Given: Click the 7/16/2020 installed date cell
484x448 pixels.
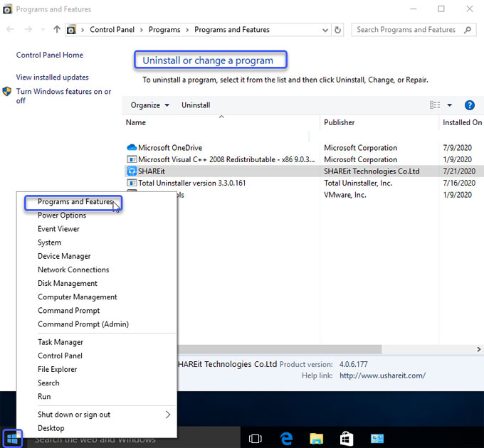Looking at the screenshot, I should coord(459,183).
